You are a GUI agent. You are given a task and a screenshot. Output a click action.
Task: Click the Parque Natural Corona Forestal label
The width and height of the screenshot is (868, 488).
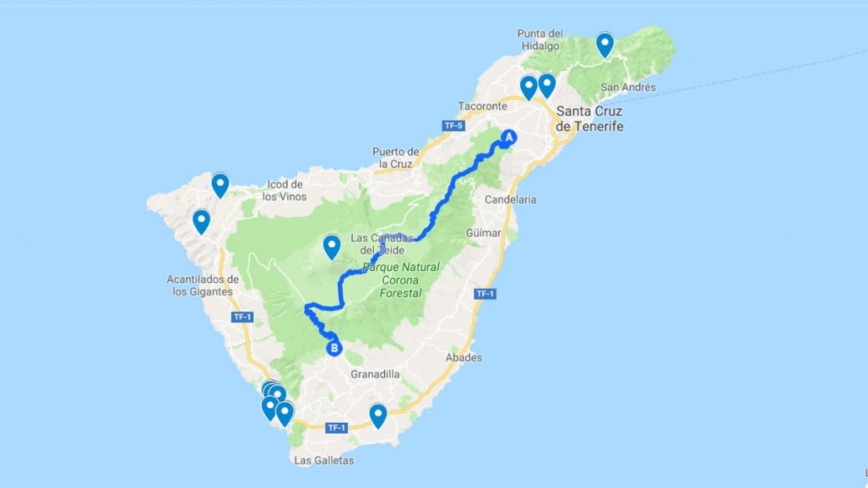click(401, 280)
